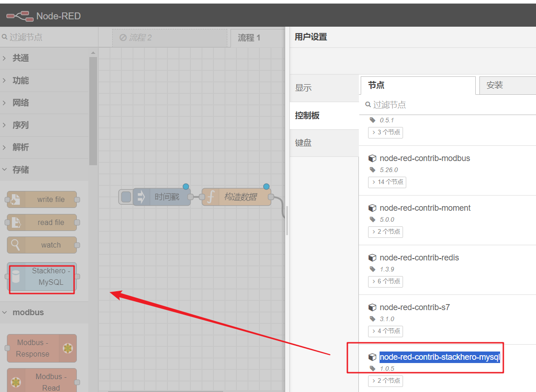Select the 构造数据 function node

[236, 197]
